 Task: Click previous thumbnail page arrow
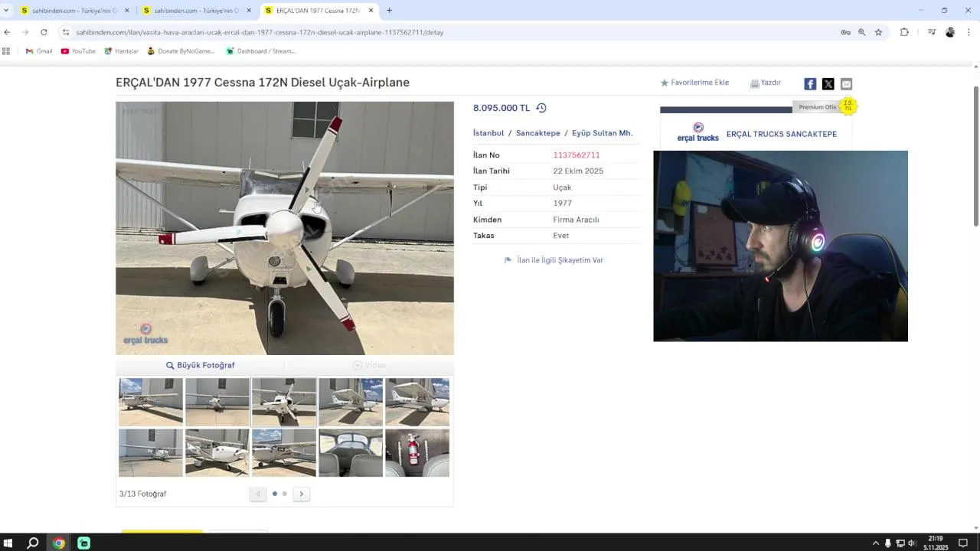coord(258,494)
